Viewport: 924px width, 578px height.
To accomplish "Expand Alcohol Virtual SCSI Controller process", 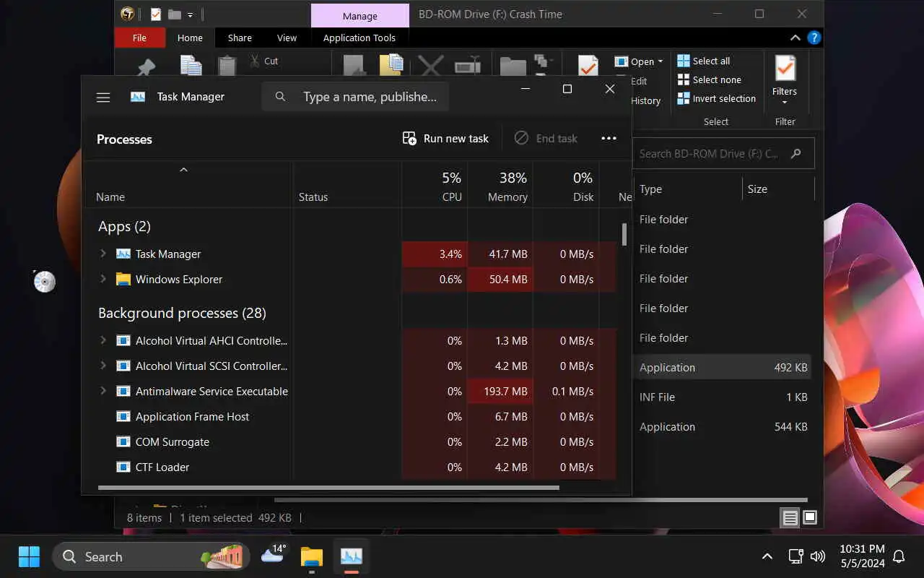I will pos(103,366).
